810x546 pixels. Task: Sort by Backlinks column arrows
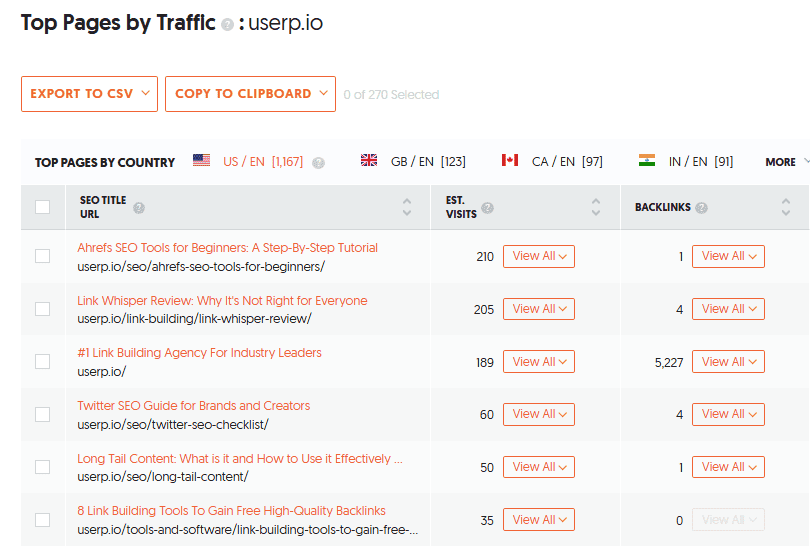tap(786, 207)
